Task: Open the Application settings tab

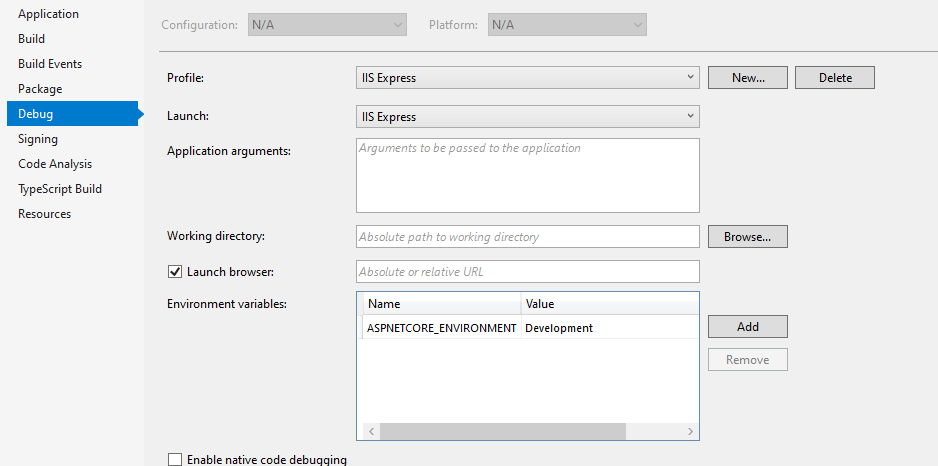Action: click(x=48, y=14)
